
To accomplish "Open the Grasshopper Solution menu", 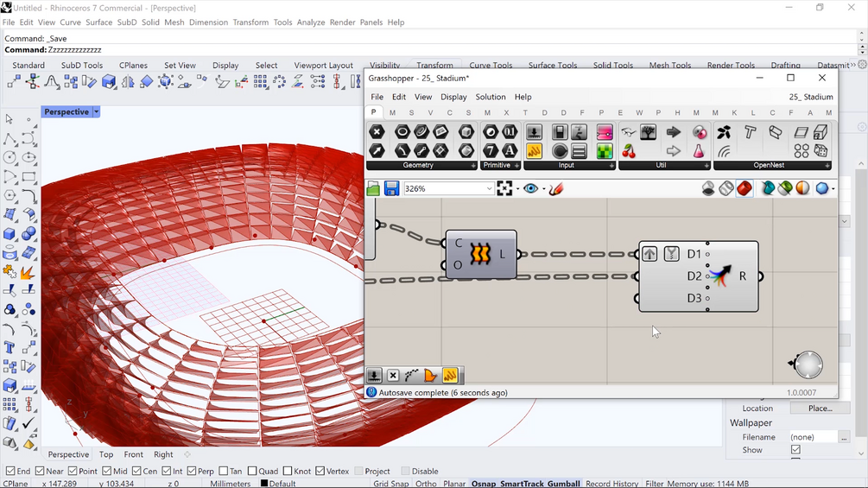I will pyautogui.click(x=491, y=97).
